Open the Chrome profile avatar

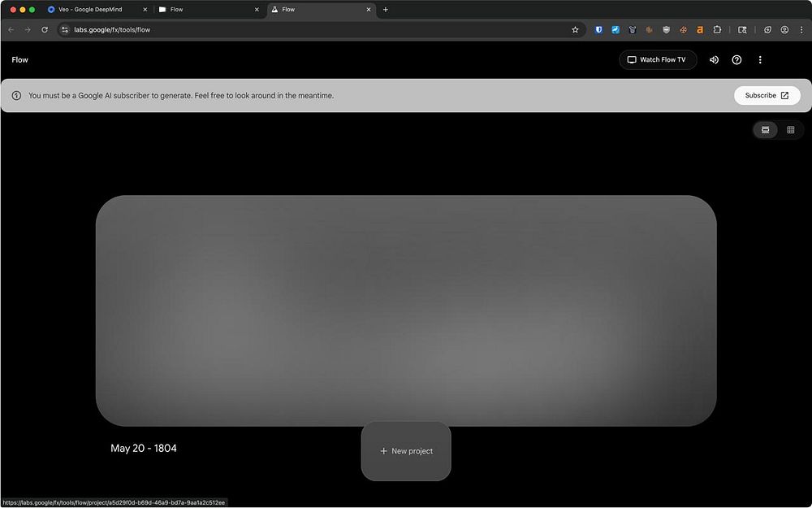784,29
